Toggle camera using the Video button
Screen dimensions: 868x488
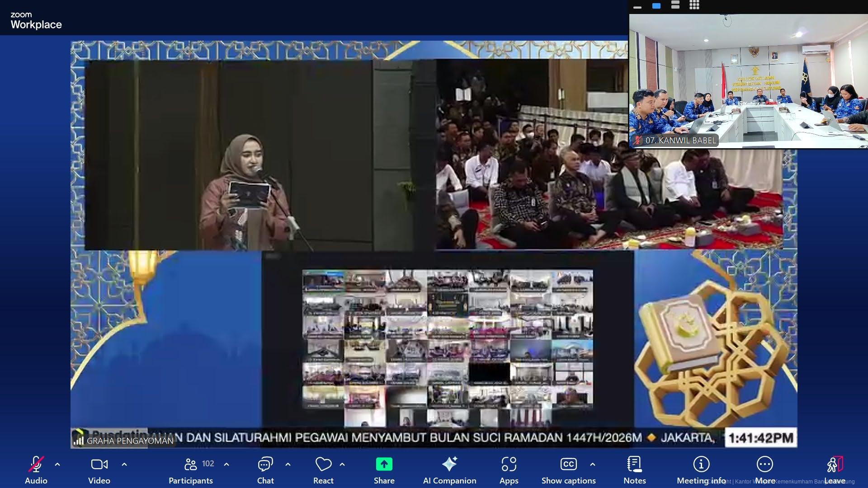(x=99, y=469)
